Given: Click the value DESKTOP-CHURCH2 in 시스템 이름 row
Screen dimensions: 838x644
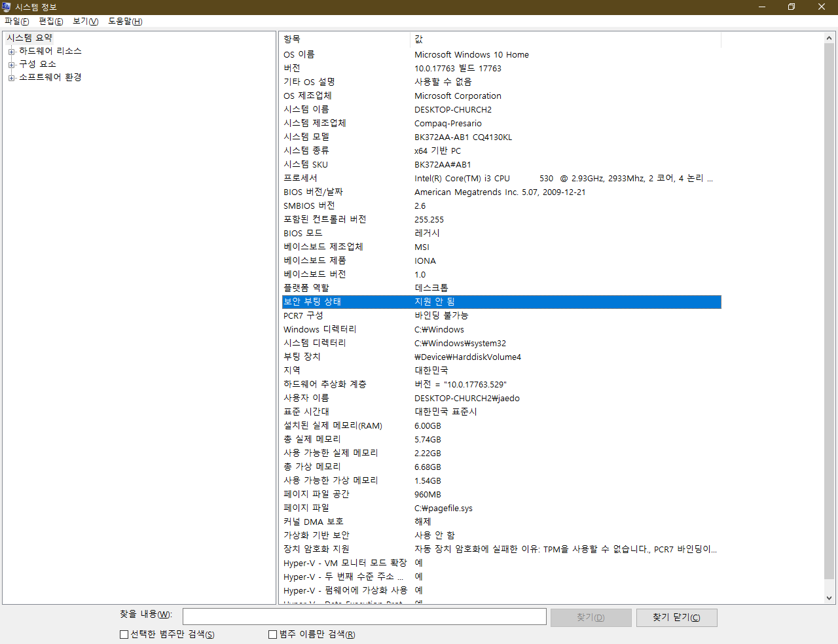Looking at the screenshot, I should pos(453,110).
